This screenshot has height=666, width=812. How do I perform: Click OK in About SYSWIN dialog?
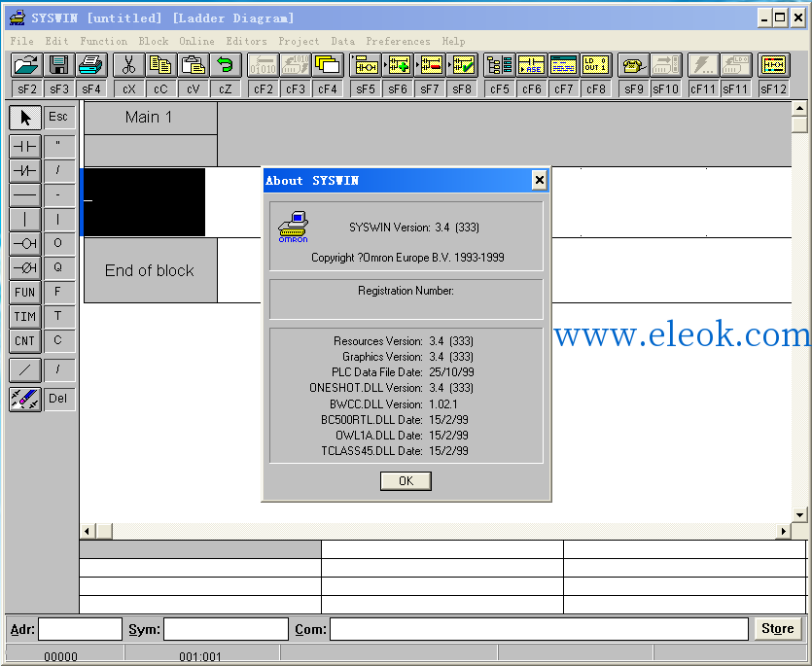point(406,481)
